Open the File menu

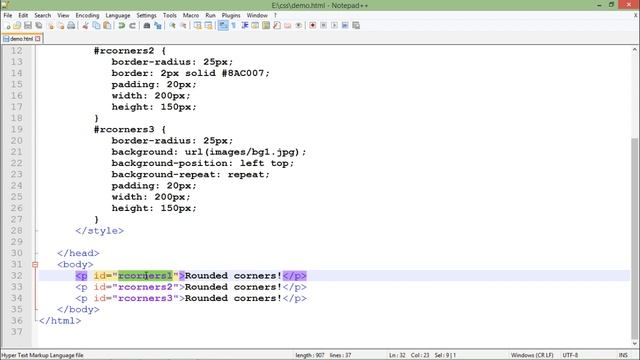pos(8,16)
